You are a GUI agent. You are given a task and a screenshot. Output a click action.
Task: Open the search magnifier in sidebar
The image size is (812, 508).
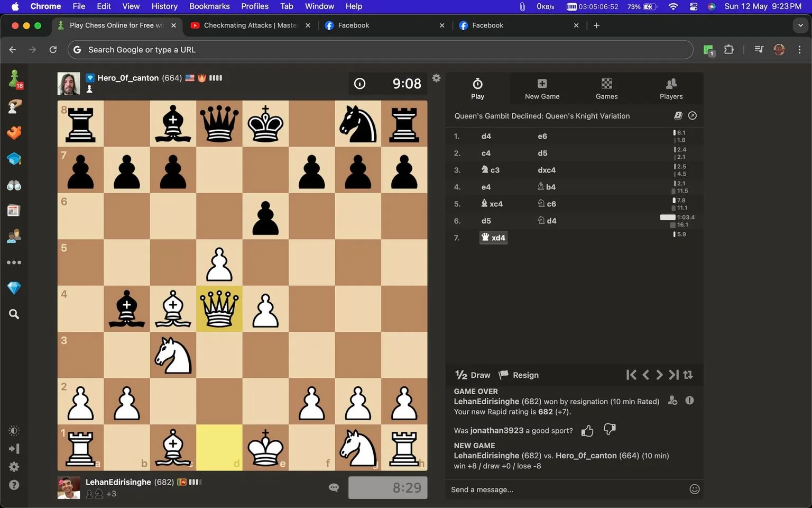coord(14,314)
